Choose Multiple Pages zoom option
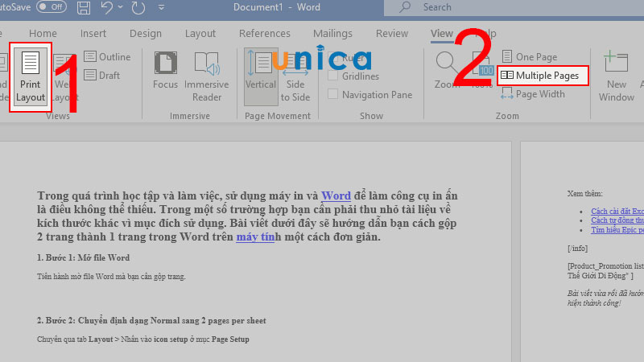The height and width of the screenshot is (362, 644). 542,76
